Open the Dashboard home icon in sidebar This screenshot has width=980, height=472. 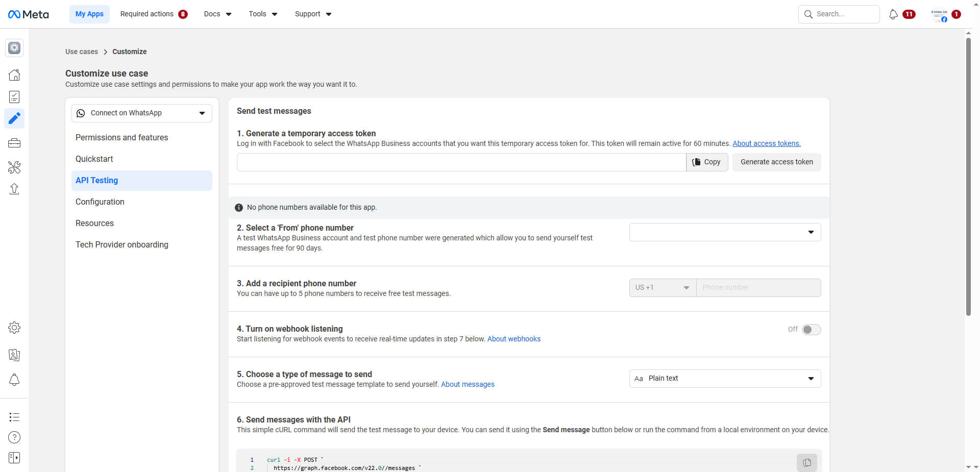[14, 75]
